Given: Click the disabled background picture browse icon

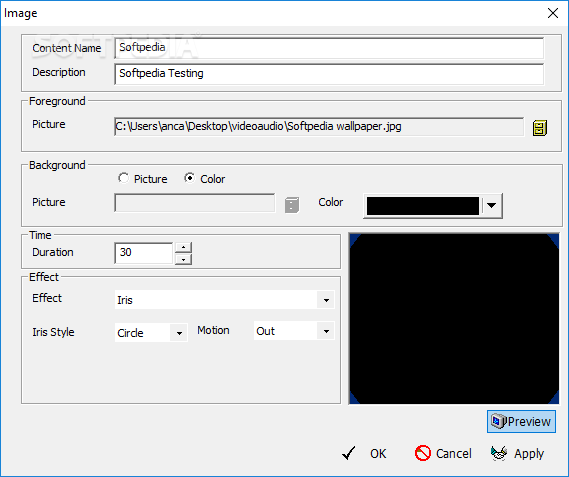Looking at the screenshot, I should tap(292, 205).
